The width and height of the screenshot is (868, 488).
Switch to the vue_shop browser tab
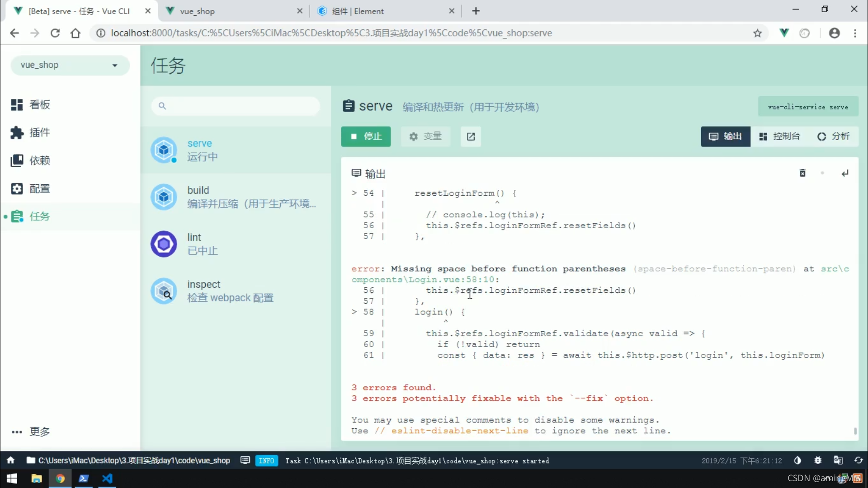click(233, 11)
